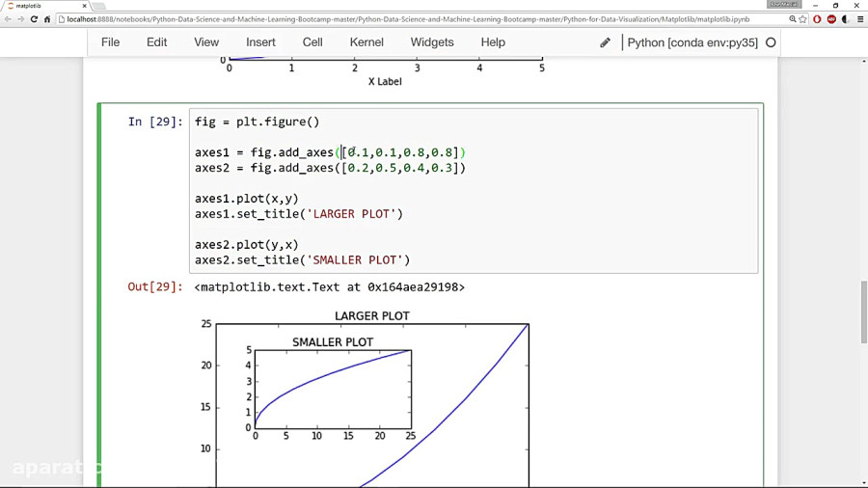The image size is (868, 488).
Task: Minimize the browser window
Action: click(x=815, y=6)
